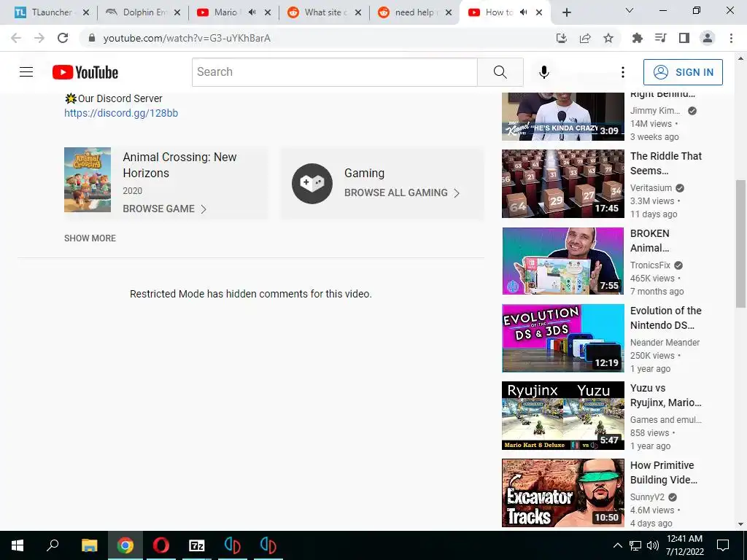Click the Gaming controller icon
The width and height of the screenshot is (747, 560).
pos(312,183)
